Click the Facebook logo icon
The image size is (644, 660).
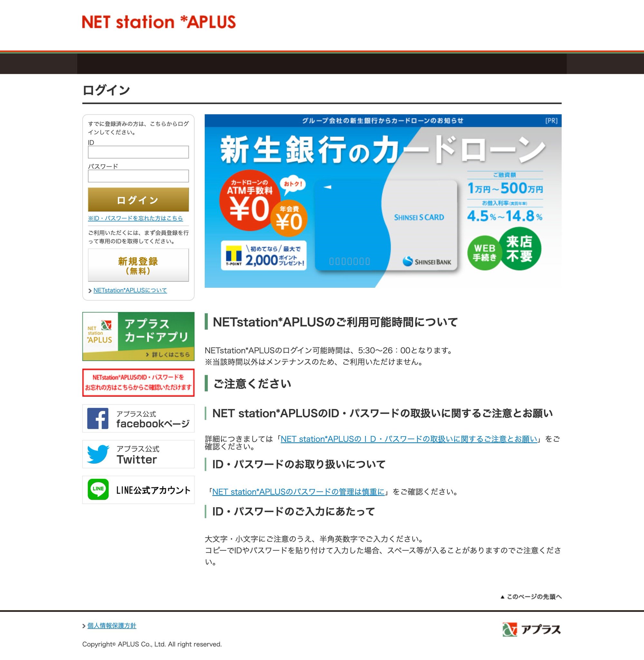coord(98,418)
